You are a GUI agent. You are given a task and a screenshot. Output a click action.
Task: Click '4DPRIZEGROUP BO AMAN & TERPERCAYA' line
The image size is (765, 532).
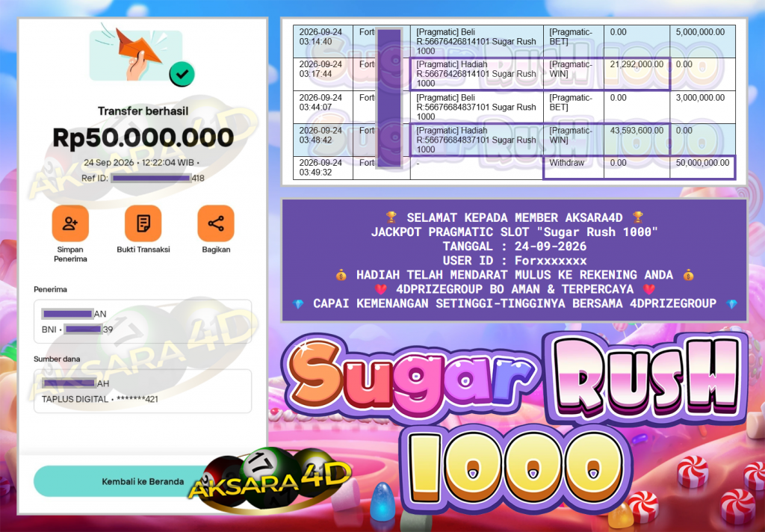coord(515,289)
